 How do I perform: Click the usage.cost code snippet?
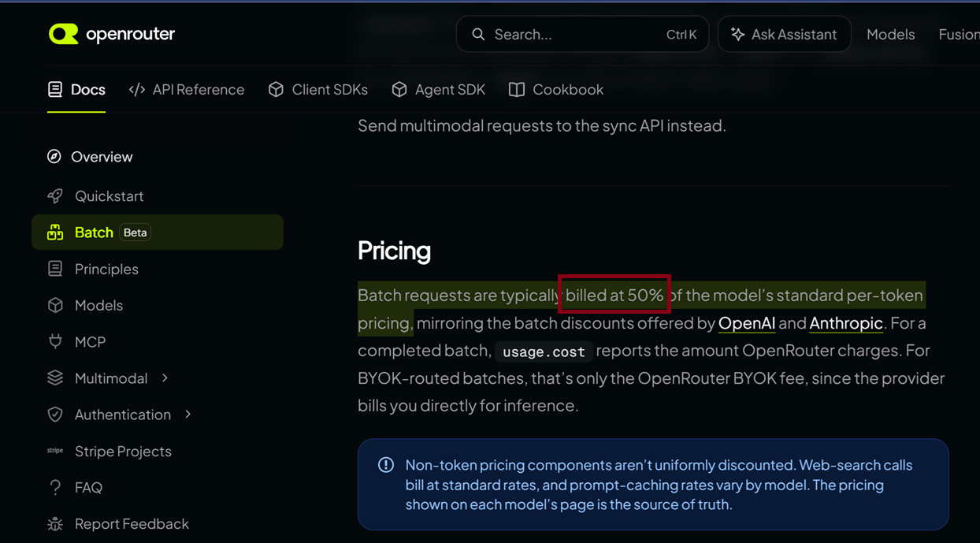(x=544, y=351)
